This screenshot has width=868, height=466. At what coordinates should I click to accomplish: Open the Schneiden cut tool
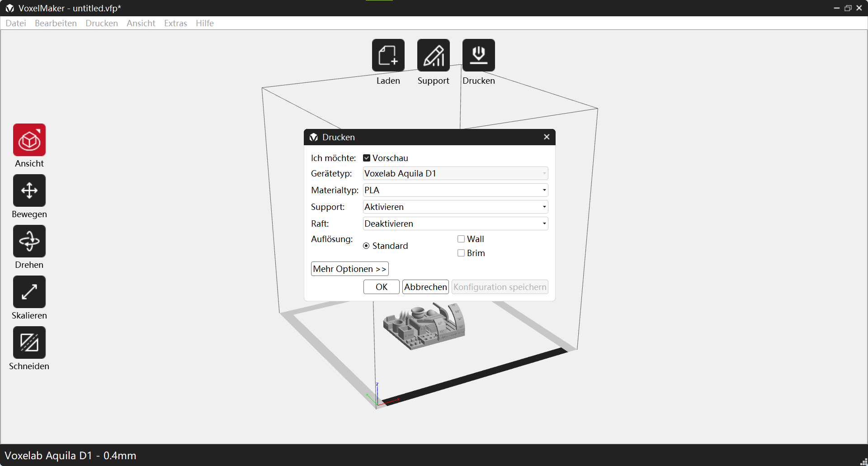(29, 343)
